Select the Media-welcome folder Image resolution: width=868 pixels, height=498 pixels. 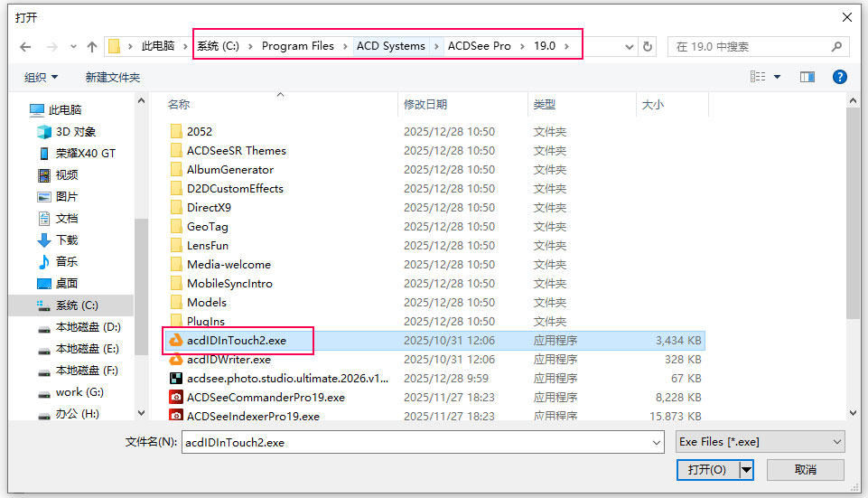[220, 265]
